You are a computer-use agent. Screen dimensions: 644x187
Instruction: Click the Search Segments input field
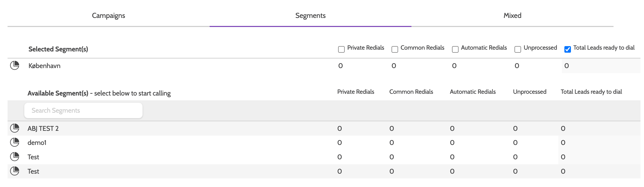coord(83,110)
